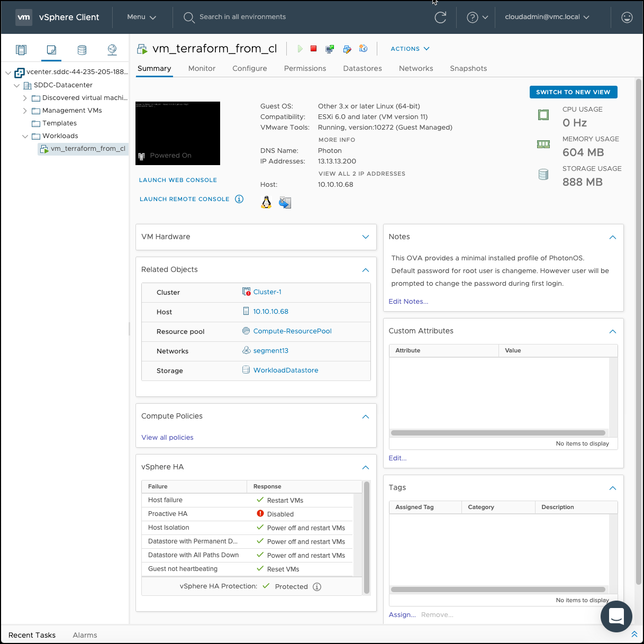Open the Cluster-1 link
Viewport: 644px width, 644px height.
(x=267, y=292)
